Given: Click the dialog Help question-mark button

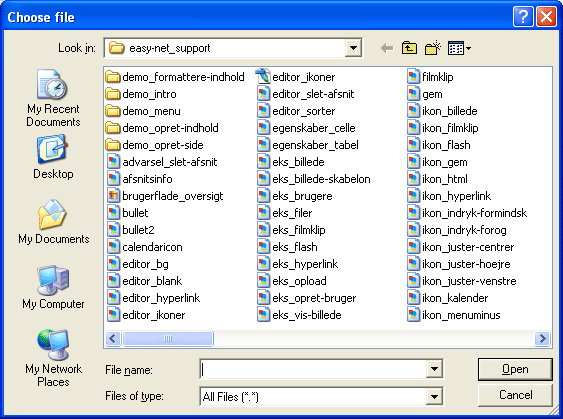Looking at the screenshot, I should 523,17.
